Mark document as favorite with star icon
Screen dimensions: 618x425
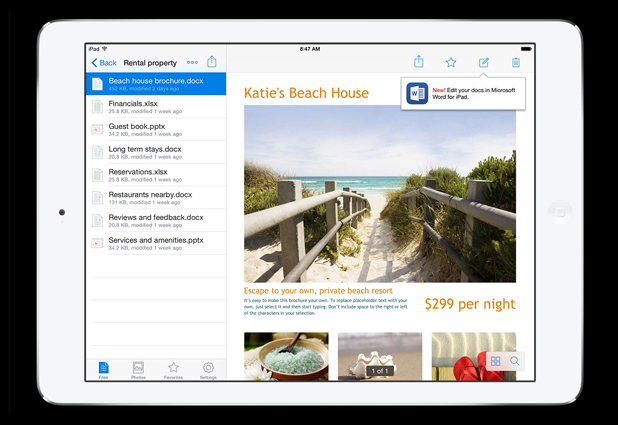[x=451, y=62]
